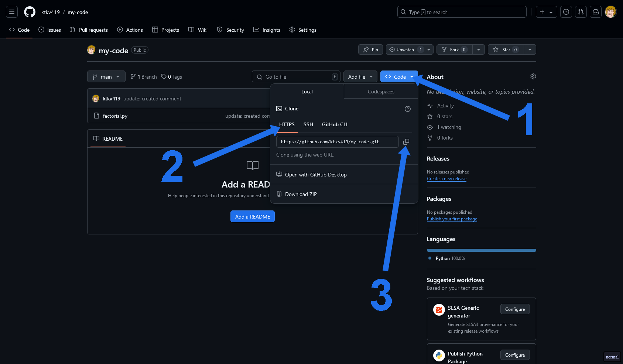Click the ktkv419 owner breadcrumb
Viewport: 623px width, 364px height.
tap(51, 12)
